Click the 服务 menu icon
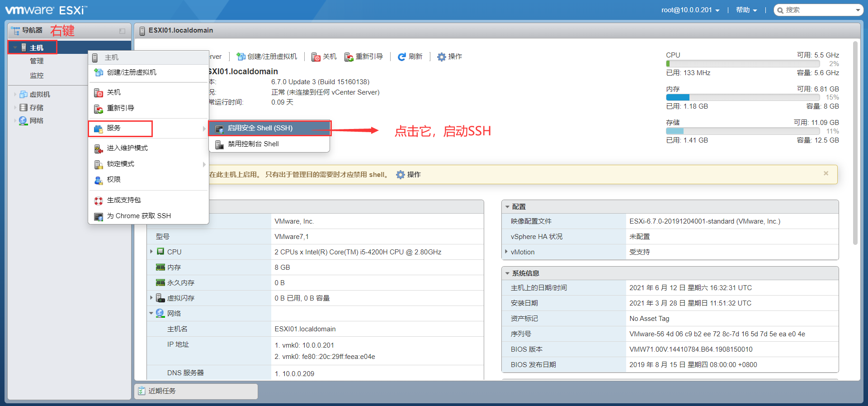 (x=98, y=129)
